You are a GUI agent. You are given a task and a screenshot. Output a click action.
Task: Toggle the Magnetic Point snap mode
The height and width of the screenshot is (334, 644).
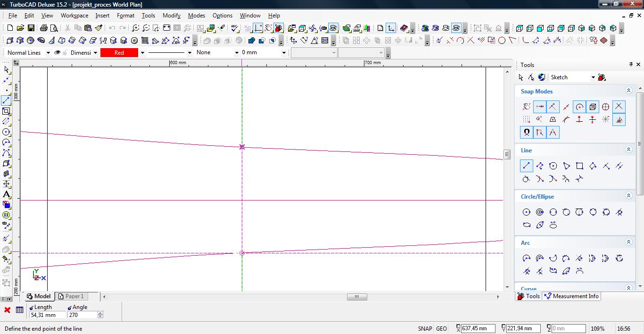(x=526, y=133)
